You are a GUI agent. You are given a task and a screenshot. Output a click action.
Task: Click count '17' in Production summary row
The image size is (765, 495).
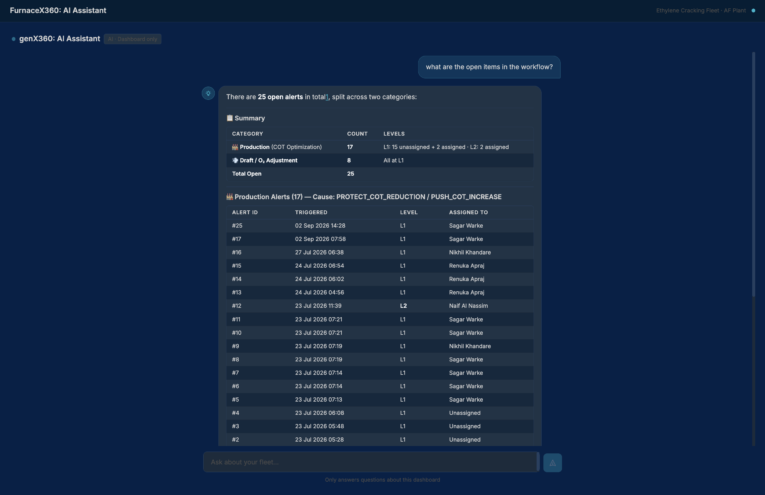click(350, 147)
